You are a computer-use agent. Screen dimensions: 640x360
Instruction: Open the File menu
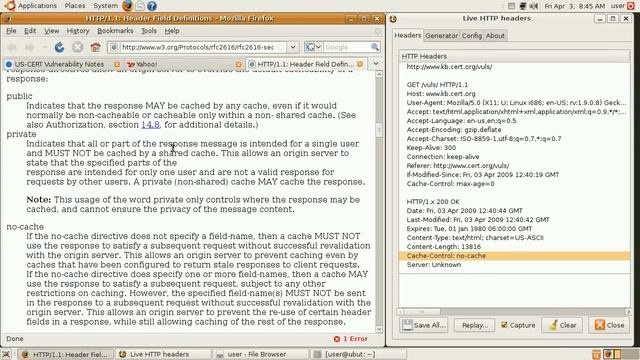[x=11, y=31]
